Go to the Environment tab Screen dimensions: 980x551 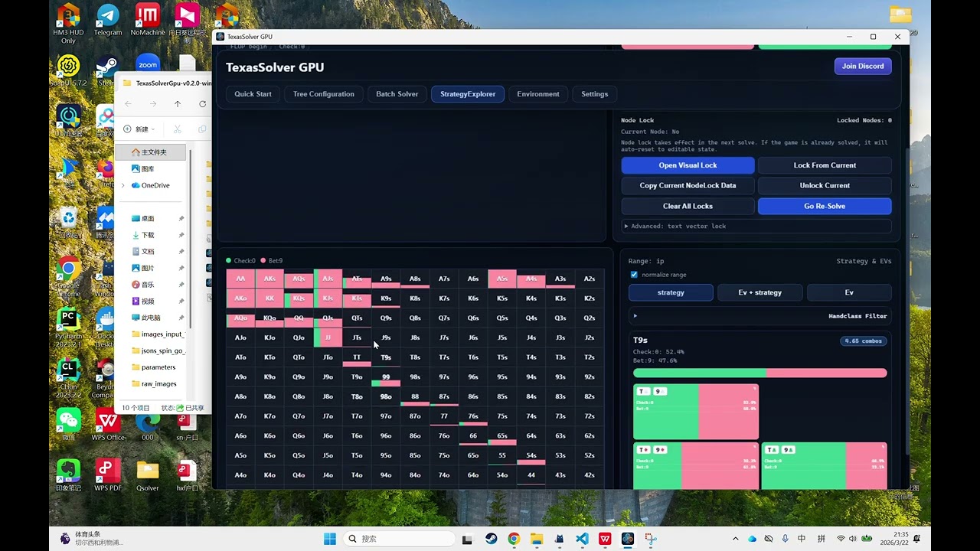point(538,94)
